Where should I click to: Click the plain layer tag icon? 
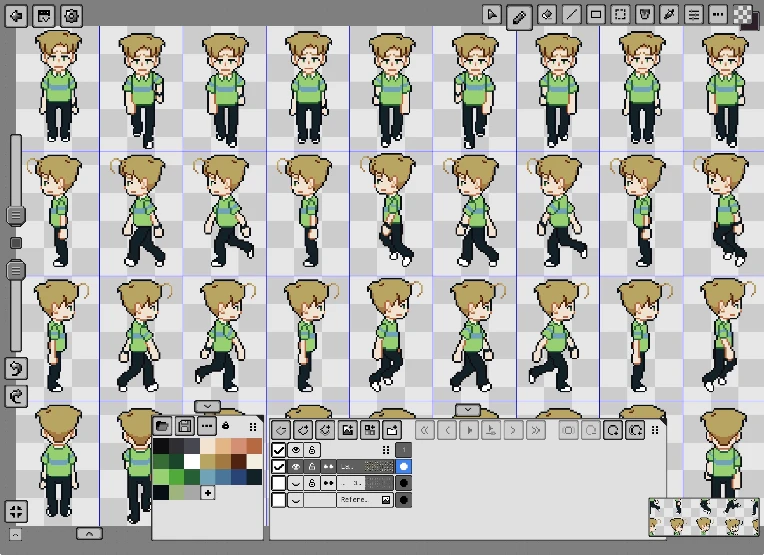[x=281, y=430]
